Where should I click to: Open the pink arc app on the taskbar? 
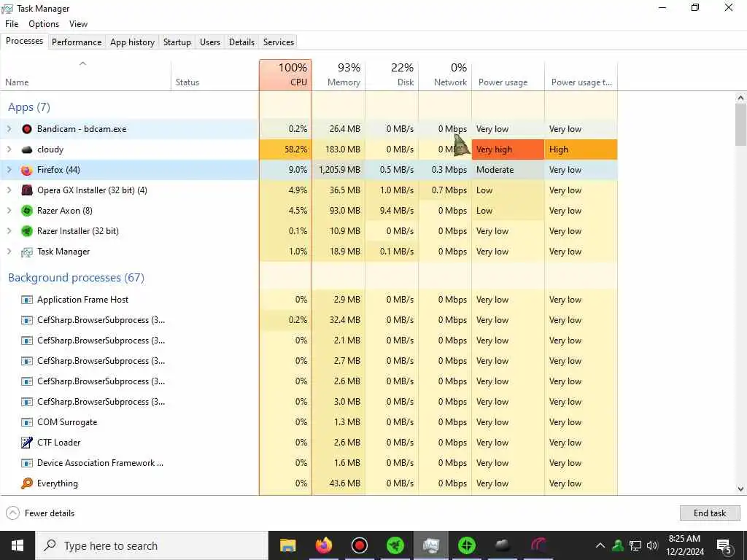538,545
